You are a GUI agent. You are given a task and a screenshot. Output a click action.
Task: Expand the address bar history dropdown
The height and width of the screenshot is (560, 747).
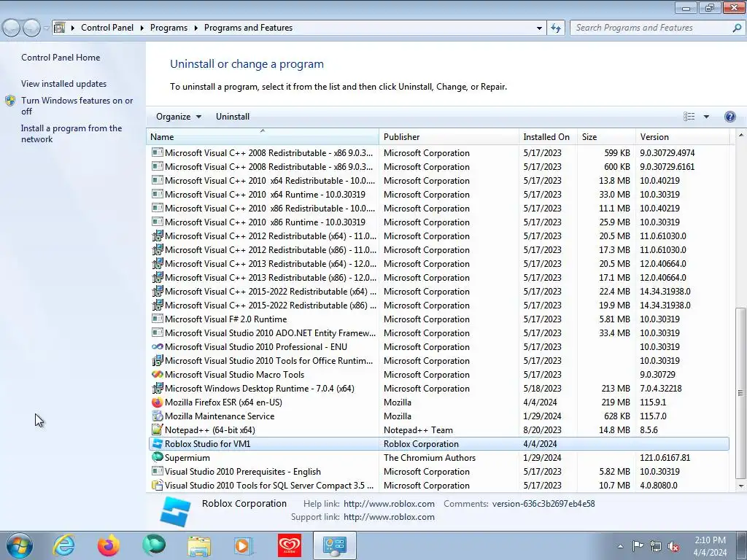click(x=539, y=28)
